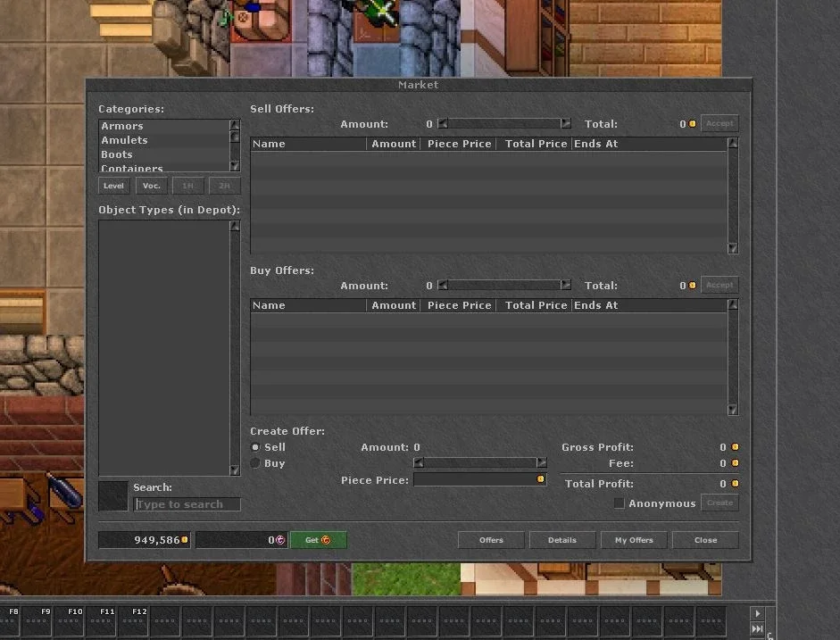The height and width of the screenshot is (640, 840).
Task: Close the Market window
Action: pyautogui.click(x=705, y=540)
